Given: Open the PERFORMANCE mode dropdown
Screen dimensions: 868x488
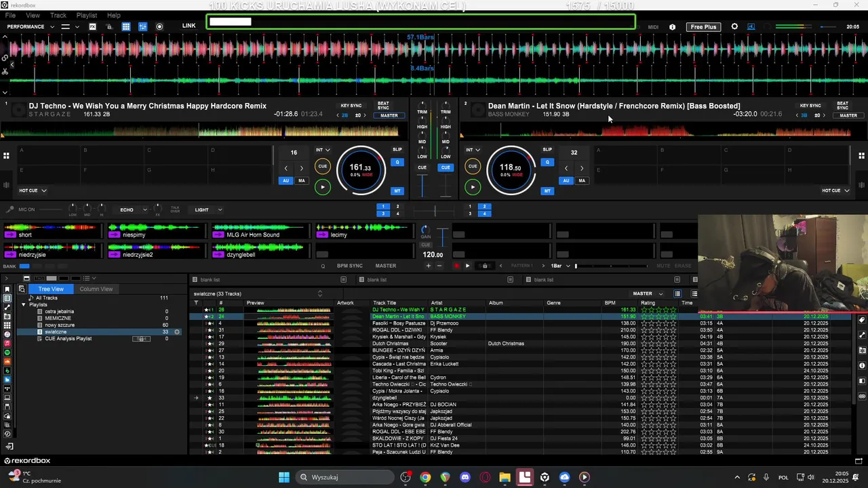Looking at the screenshot, I should pos(31,26).
